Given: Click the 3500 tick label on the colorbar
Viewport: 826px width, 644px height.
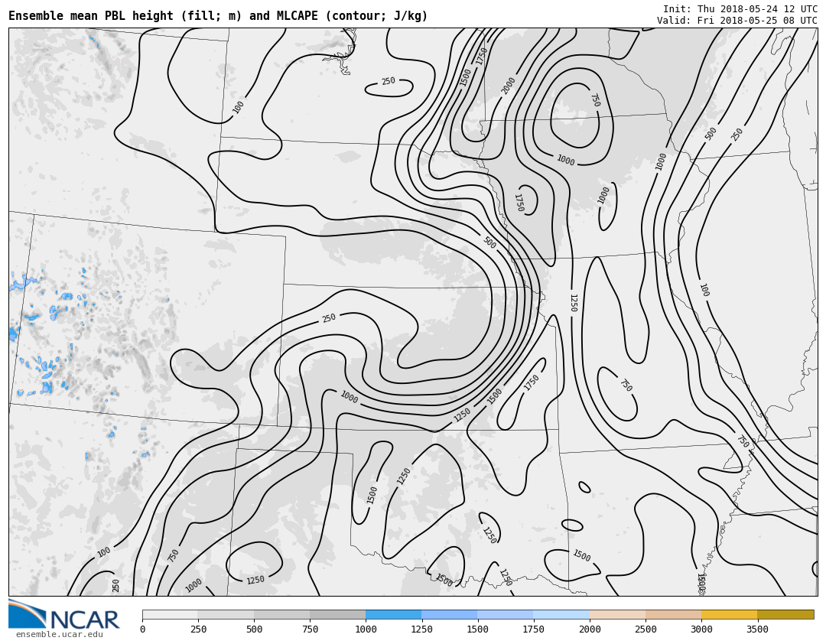Looking at the screenshot, I should tap(757, 629).
